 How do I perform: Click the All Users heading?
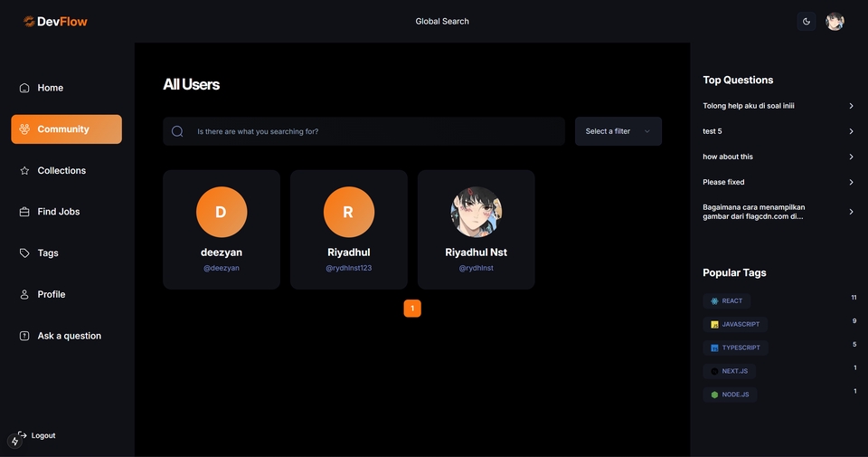tap(191, 84)
